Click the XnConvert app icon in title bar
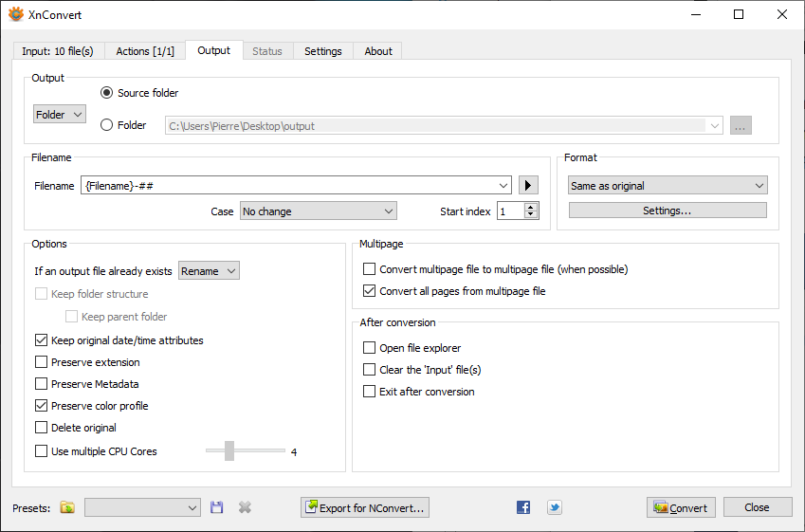 (15, 14)
